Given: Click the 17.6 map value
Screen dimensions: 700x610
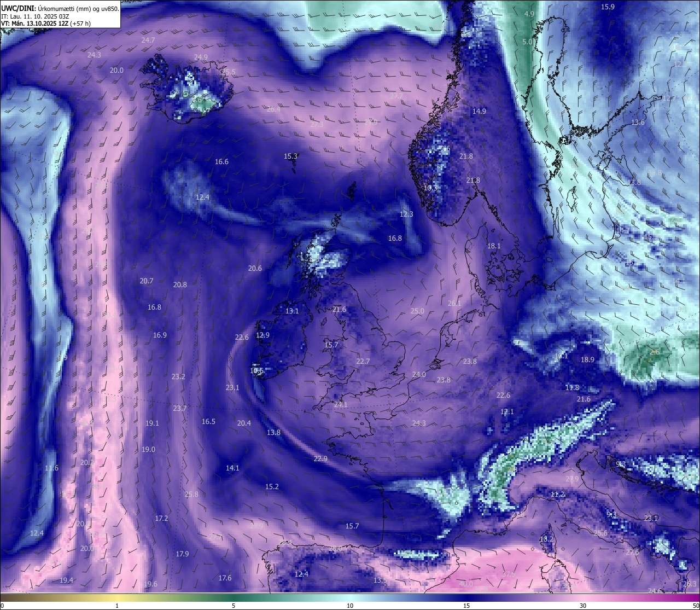Looking at the screenshot, I should [225, 578].
